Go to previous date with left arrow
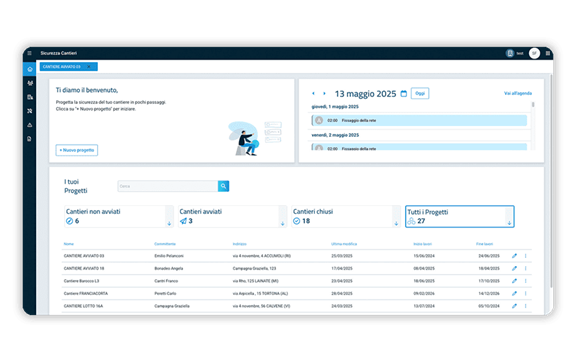 (313, 93)
